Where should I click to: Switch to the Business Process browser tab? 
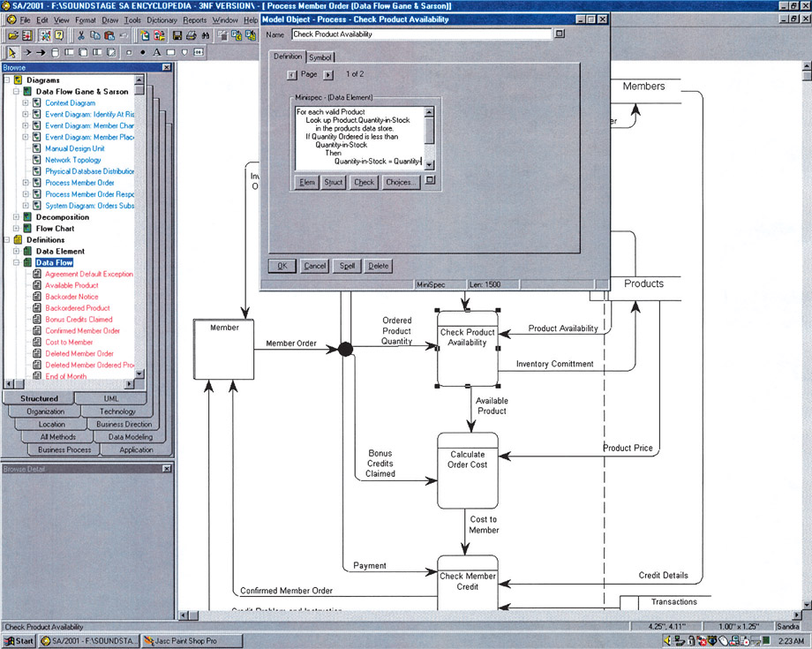pos(64,449)
